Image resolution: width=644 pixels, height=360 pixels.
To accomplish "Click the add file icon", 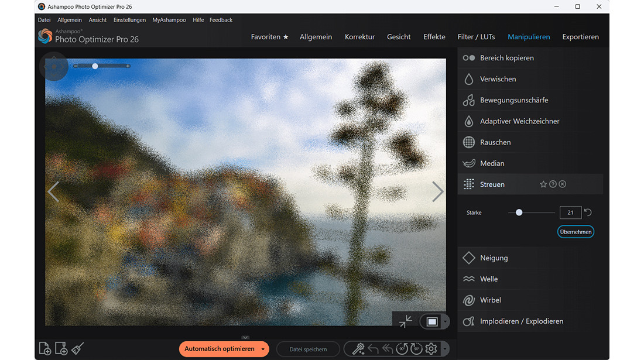I will [x=44, y=348].
